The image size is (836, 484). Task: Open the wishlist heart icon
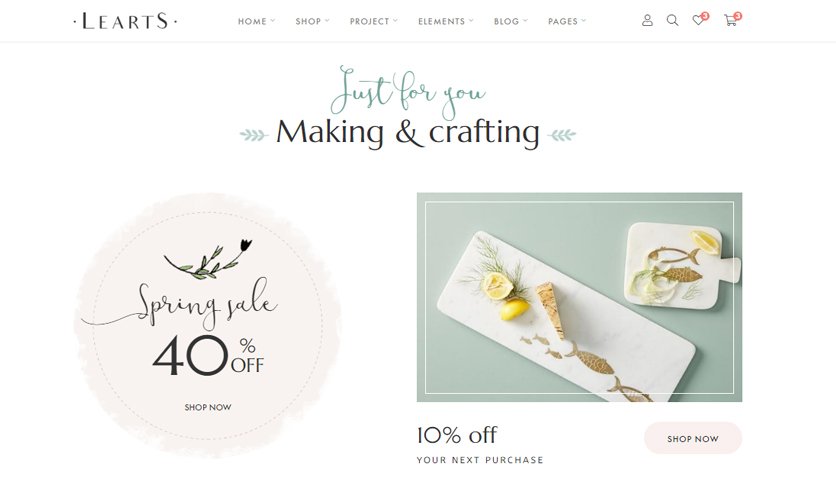coord(698,21)
